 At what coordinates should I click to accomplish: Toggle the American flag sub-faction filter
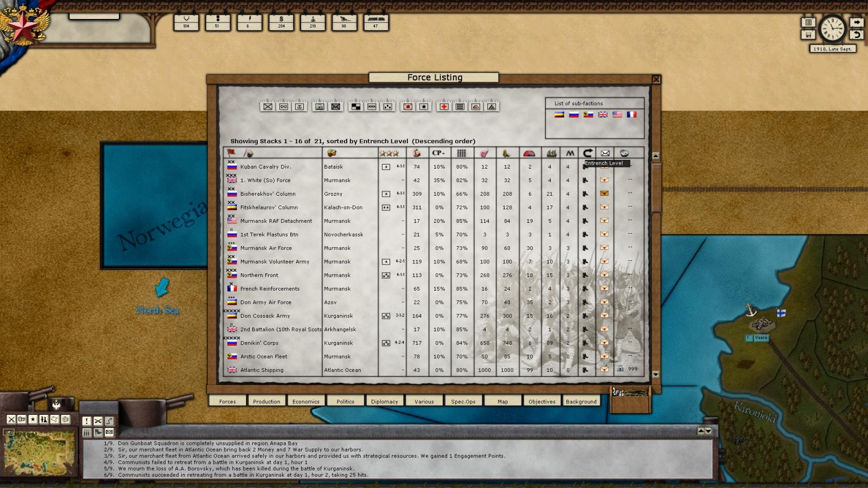tap(617, 114)
